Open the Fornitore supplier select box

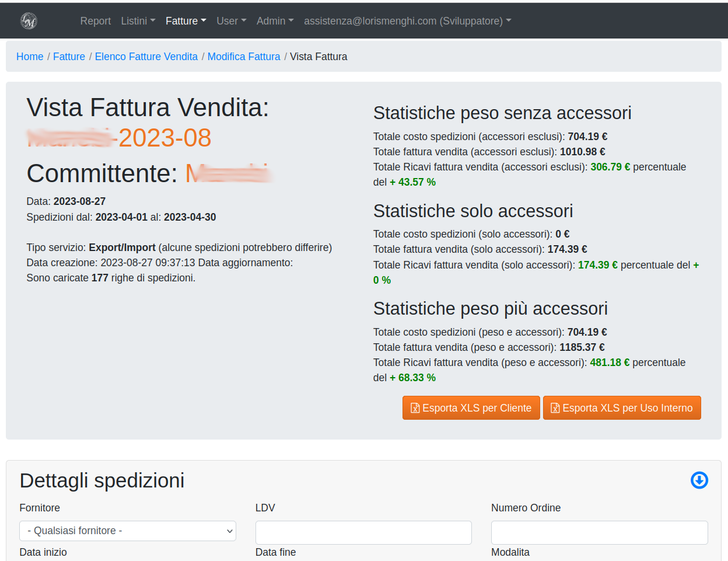click(x=128, y=531)
